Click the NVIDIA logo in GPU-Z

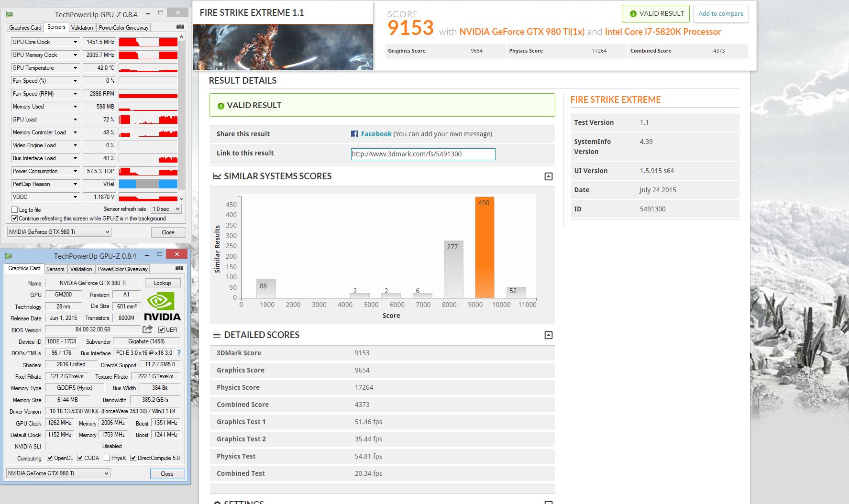coord(162,307)
